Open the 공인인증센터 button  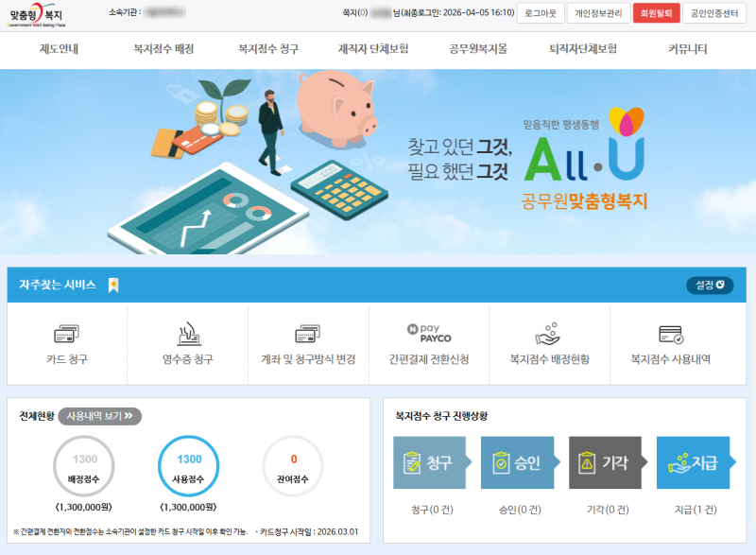pos(714,13)
